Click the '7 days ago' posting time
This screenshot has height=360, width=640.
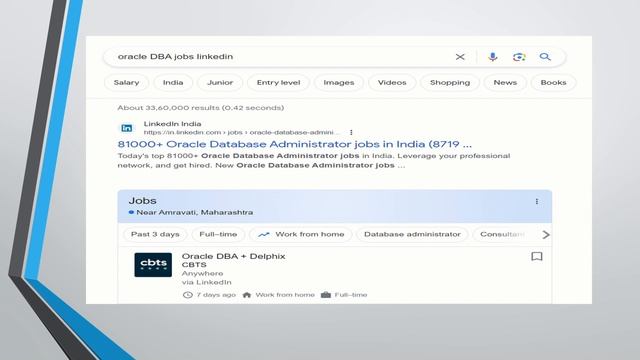(216, 295)
